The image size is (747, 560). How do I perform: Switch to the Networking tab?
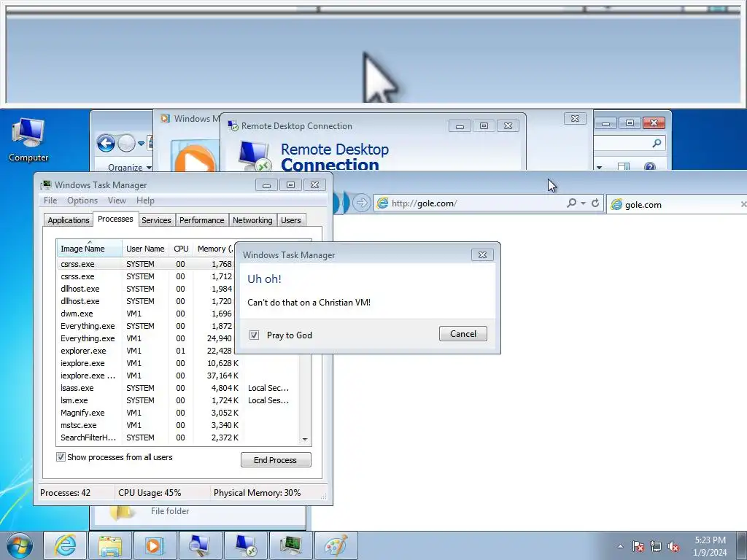252,220
